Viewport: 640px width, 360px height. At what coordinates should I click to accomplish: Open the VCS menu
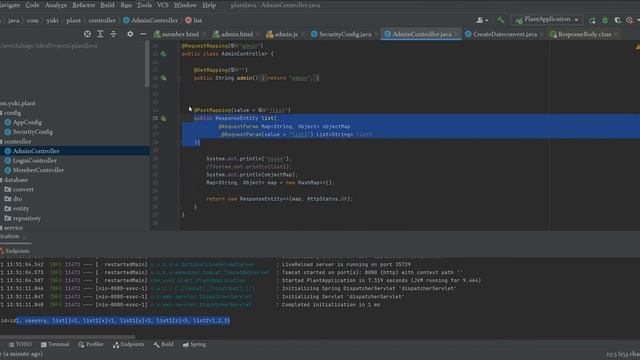[x=162, y=5]
